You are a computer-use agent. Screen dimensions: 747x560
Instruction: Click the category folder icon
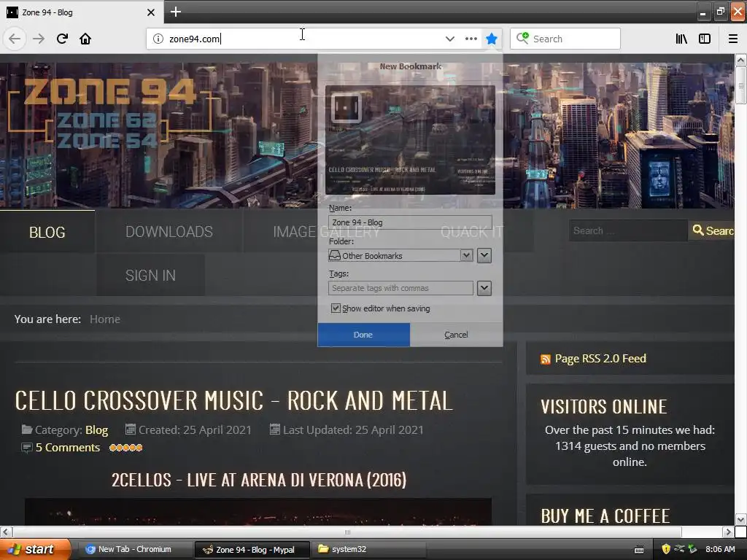[27, 429]
